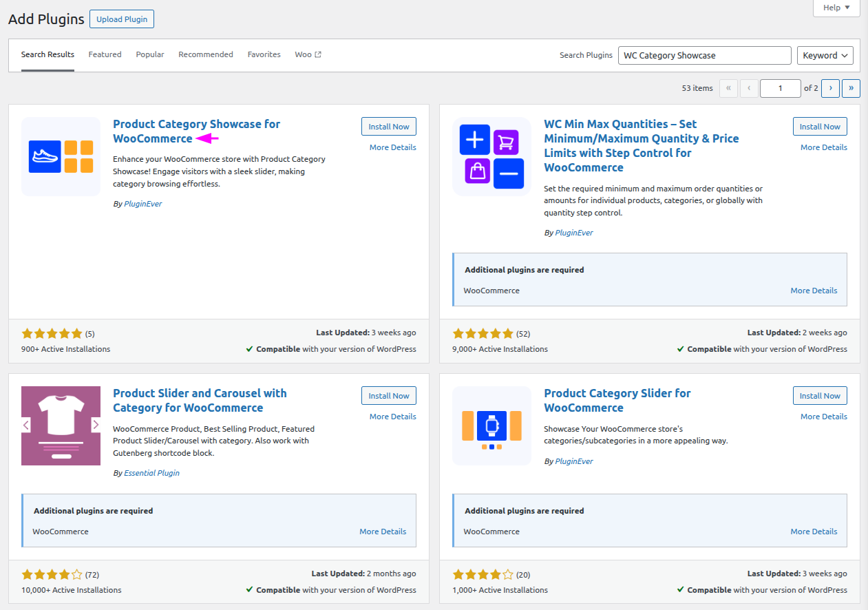Click the '53 items' count text
Screen dimensions: 868x610
point(697,88)
